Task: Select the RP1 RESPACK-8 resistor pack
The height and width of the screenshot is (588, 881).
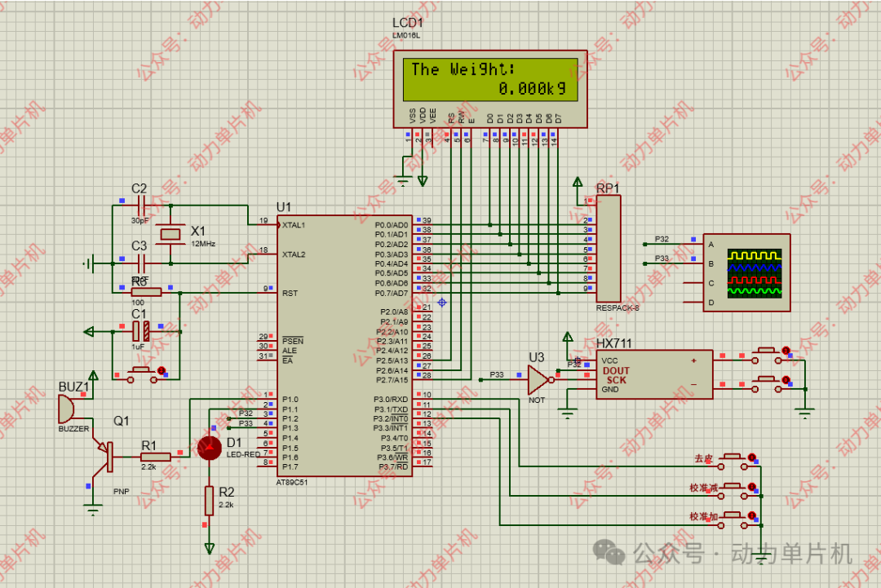Action: click(x=609, y=248)
